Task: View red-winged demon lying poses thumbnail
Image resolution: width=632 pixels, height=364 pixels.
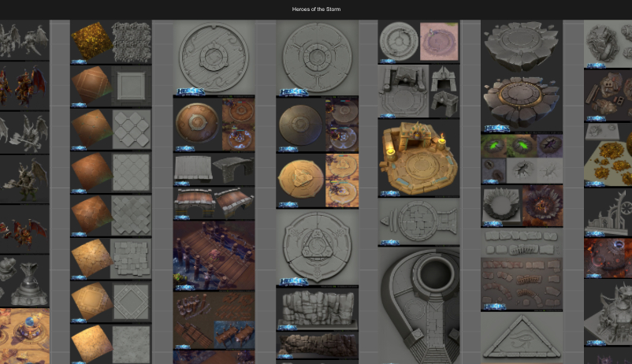Action: 24,229
